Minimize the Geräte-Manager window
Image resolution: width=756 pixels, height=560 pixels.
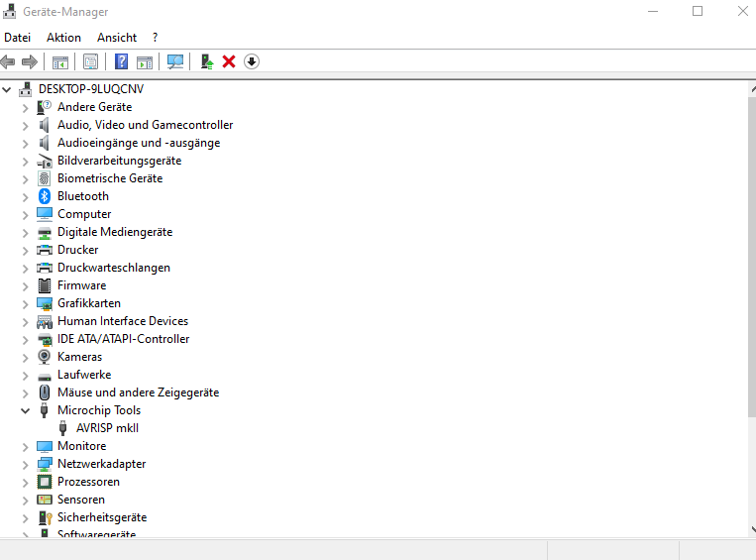(653, 11)
